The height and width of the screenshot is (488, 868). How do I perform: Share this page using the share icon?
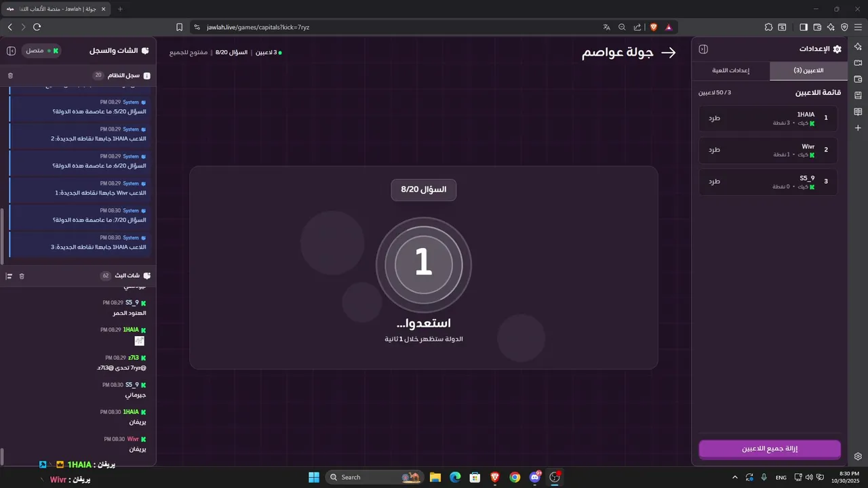click(637, 27)
